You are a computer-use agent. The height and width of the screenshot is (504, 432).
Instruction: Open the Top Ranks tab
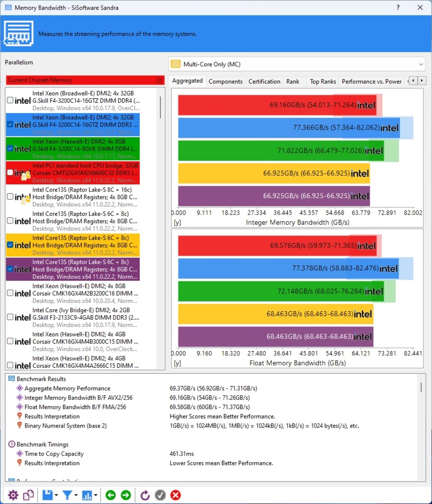pos(322,82)
